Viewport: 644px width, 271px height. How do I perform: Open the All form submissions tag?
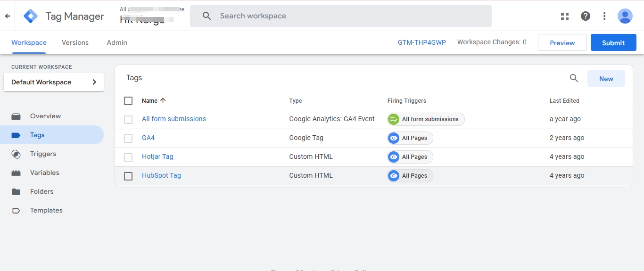click(x=174, y=119)
